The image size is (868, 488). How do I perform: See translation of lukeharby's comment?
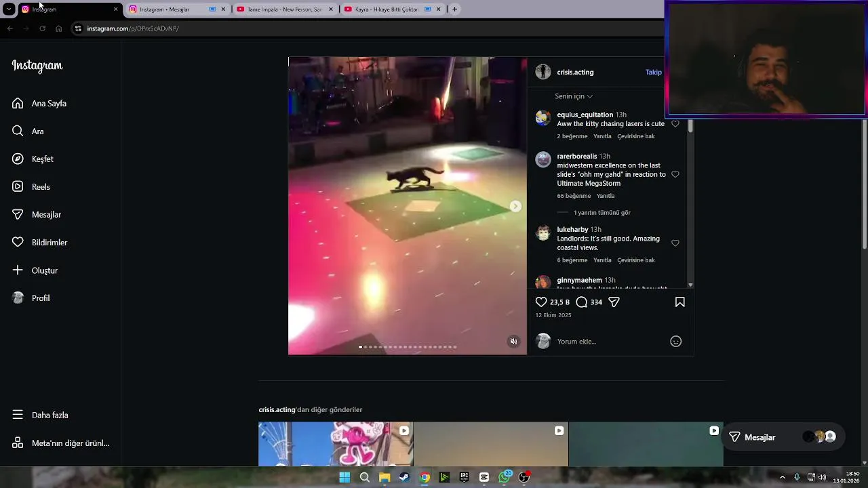[x=636, y=260]
